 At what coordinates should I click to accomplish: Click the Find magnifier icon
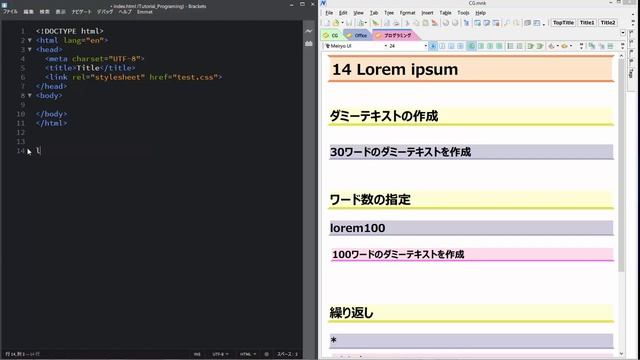pos(507,23)
